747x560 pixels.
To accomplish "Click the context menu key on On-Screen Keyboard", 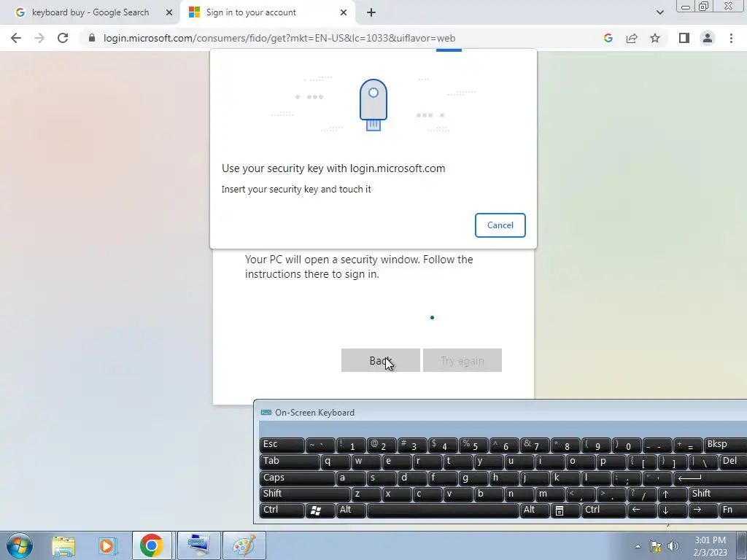I will [x=565, y=510].
